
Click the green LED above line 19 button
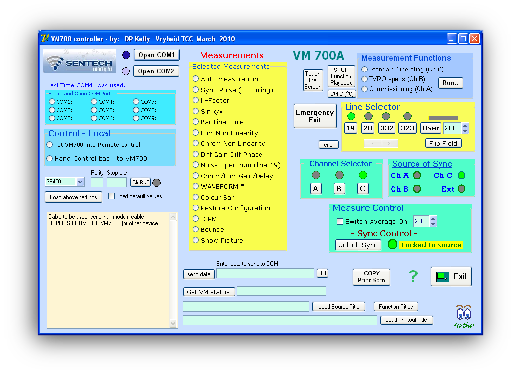pyautogui.click(x=351, y=116)
